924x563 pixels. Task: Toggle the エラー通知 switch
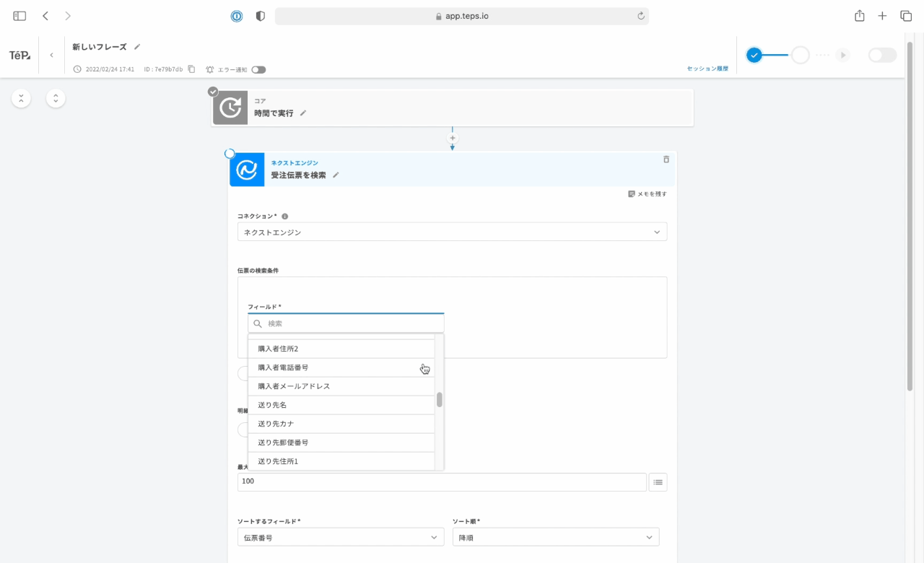pyautogui.click(x=258, y=70)
